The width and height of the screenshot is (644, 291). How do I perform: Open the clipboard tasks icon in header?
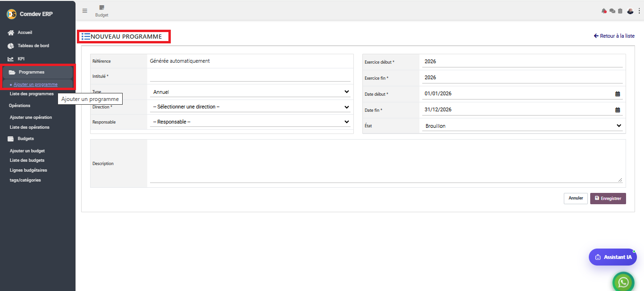(x=620, y=11)
